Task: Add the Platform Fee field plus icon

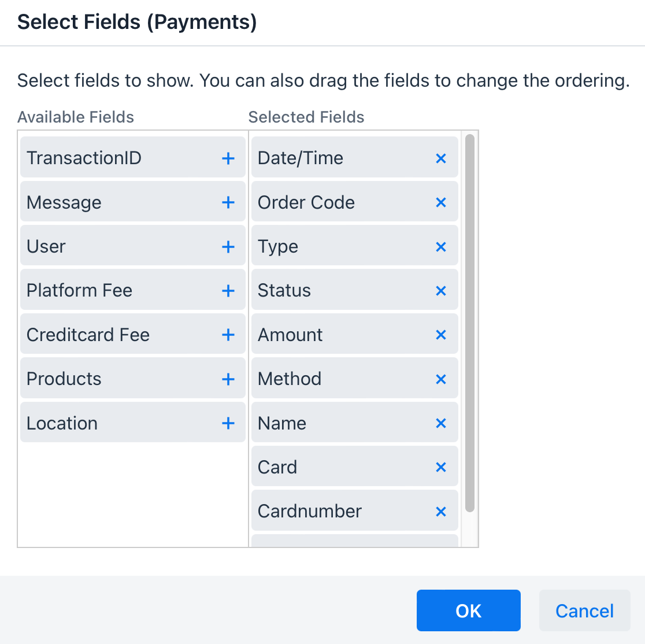Action: pos(228,291)
